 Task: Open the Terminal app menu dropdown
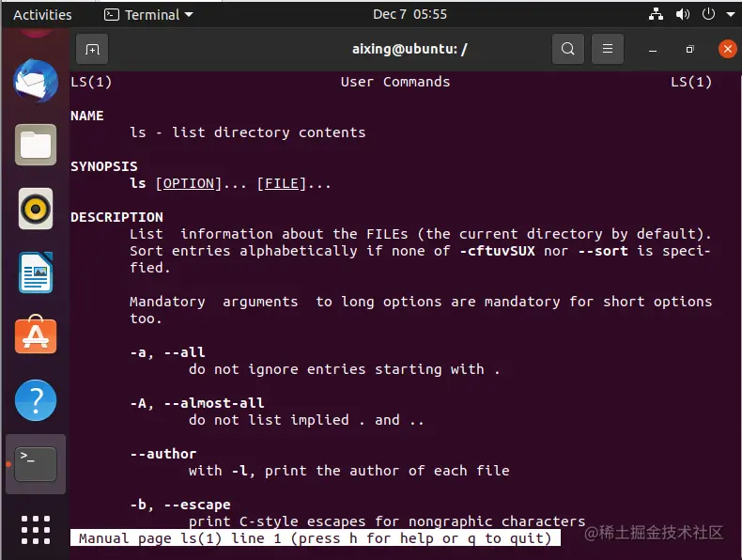148,15
